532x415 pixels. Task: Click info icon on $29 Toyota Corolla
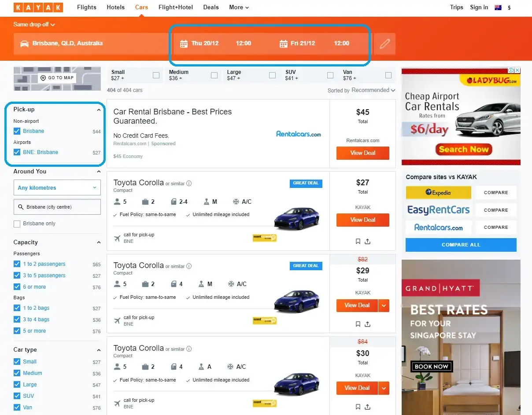[x=189, y=266]
